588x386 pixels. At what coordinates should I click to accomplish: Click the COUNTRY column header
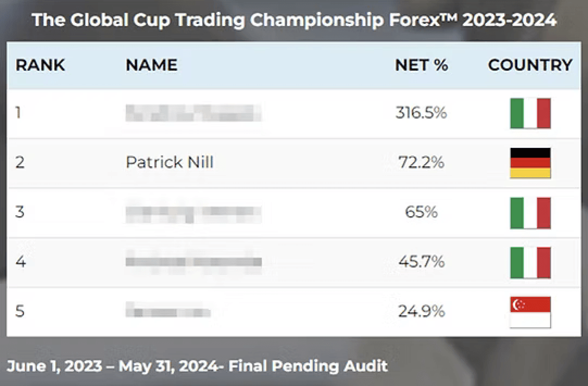coord(530,65)
